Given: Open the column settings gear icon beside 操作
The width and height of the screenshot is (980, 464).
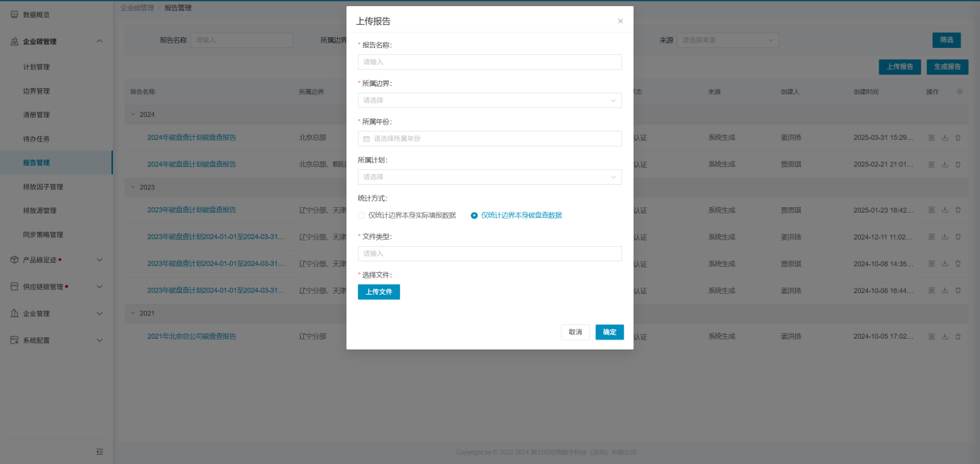Looking at the screenshot, I should (960, 91).
